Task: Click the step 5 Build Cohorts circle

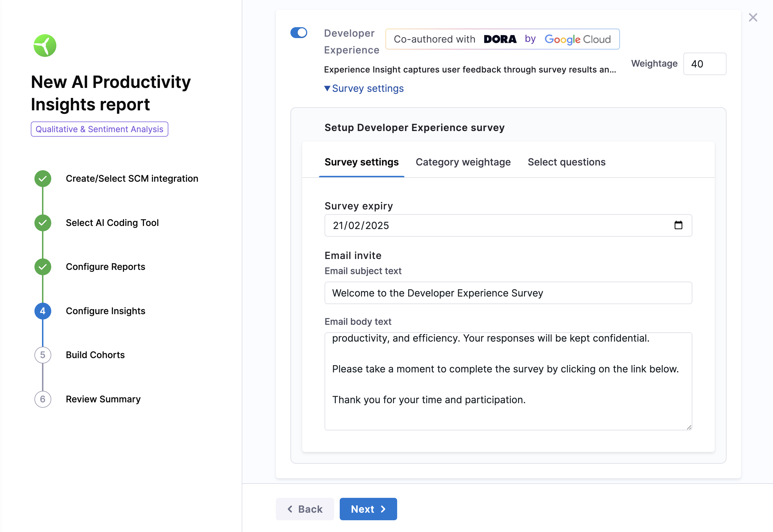Action: point(43,355)
